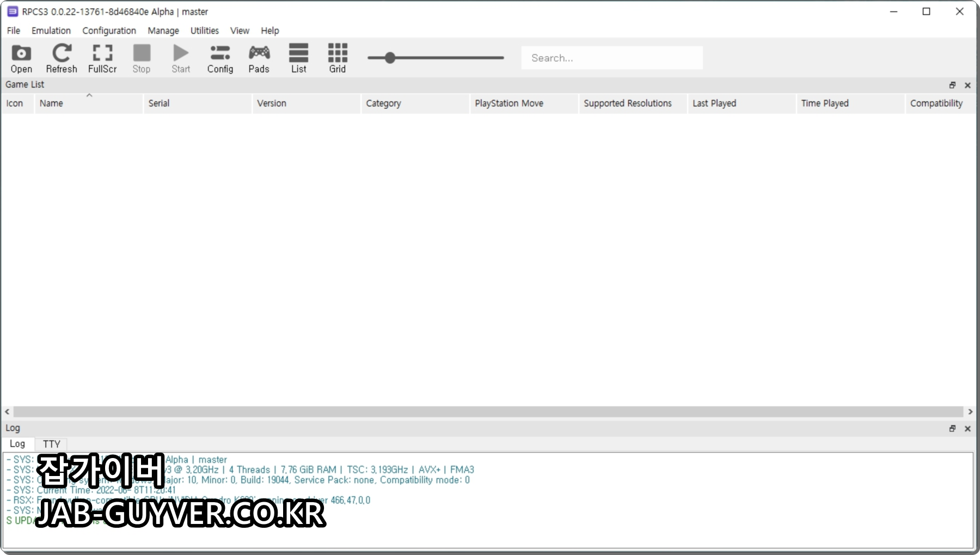Open the Help menu
The height and width of the screenshot is (555, 980).
[x=269, y=31]
